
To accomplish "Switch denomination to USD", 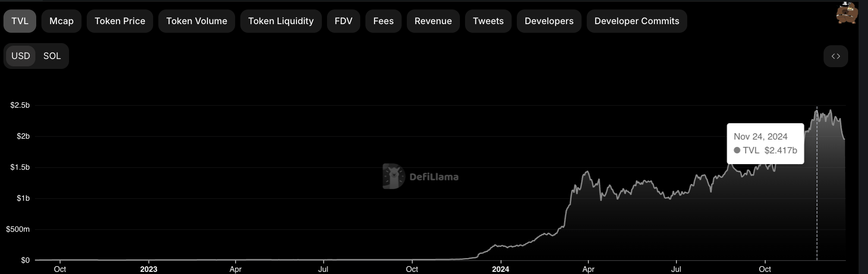I will coord(21,56).
